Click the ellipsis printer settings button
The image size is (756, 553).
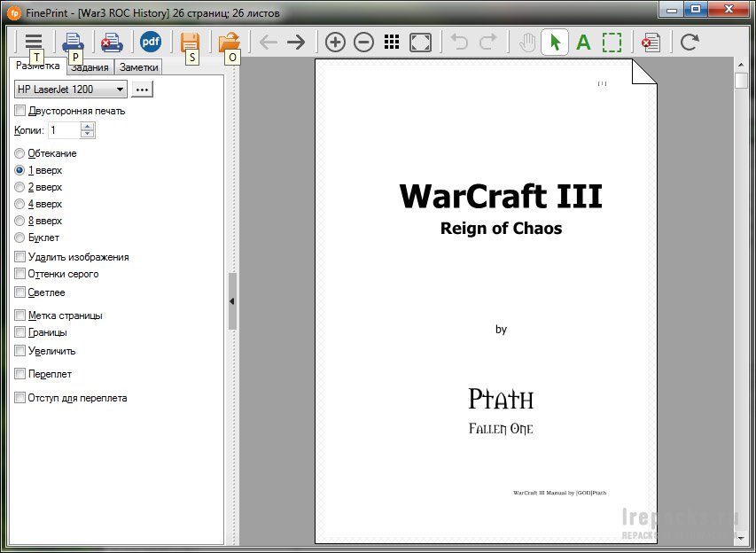pos(142,89)
